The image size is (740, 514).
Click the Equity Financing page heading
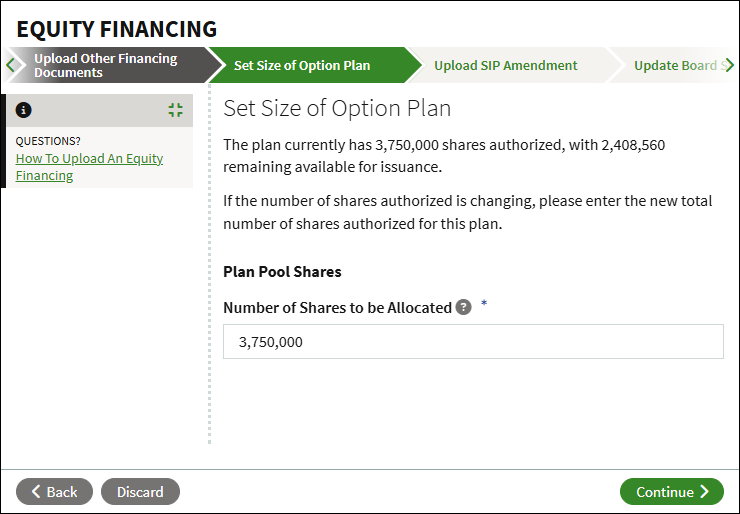pyautogui.click(x=117, y=29)
